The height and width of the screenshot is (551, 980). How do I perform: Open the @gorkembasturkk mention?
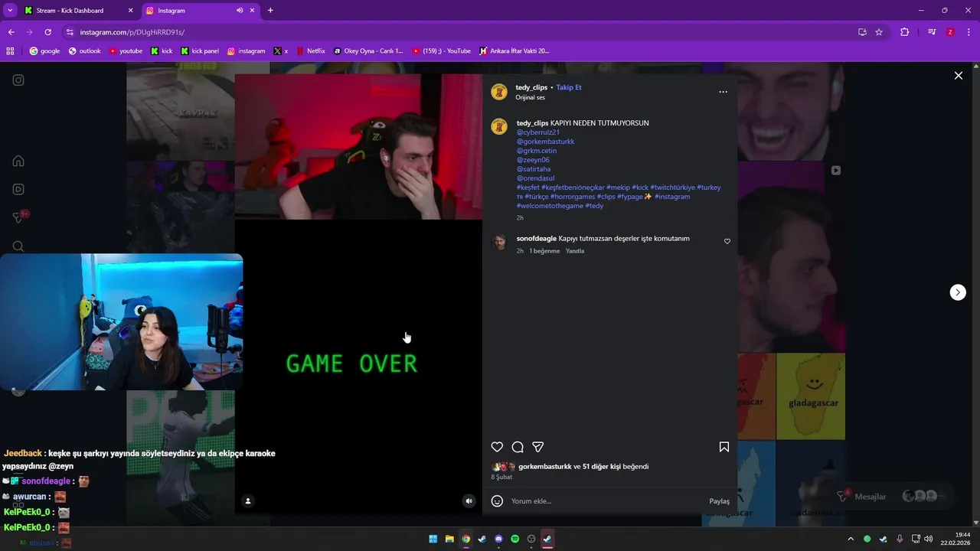click(x=545, y=142)
